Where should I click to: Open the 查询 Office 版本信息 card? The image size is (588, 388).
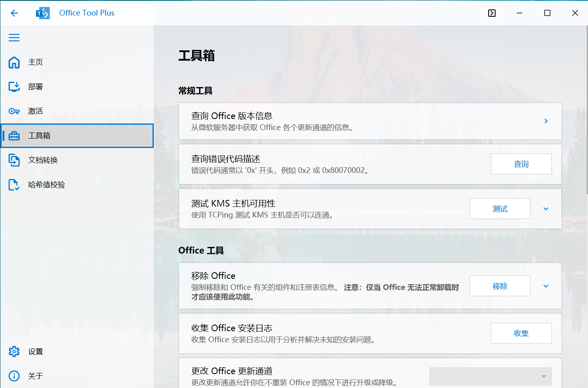coord(370,121)
